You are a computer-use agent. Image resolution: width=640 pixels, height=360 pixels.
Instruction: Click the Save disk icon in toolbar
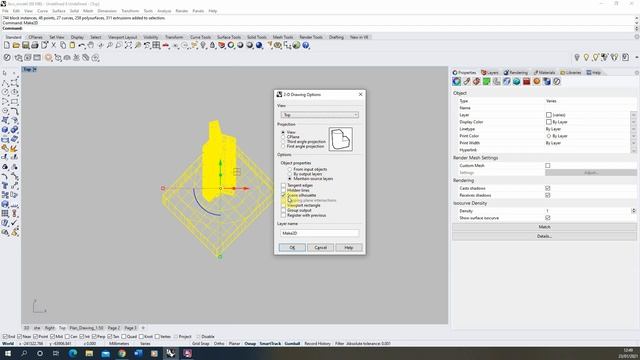coord(26,45)
